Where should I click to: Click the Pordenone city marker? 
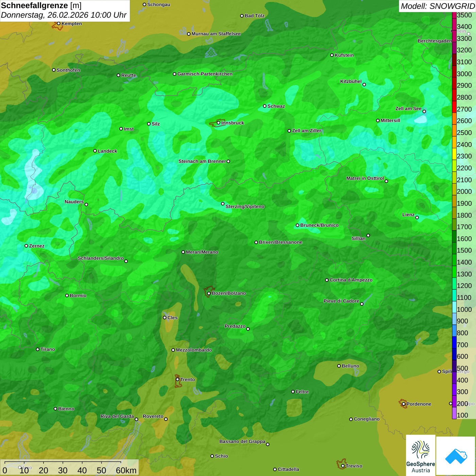(404, 404)
